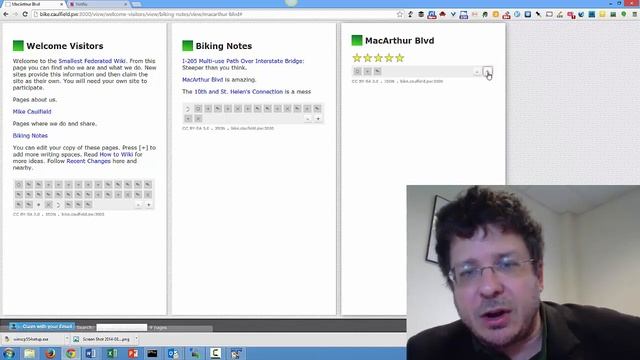Click the edit pencil icon in MacArthur Blvd journal

(378, 71)
